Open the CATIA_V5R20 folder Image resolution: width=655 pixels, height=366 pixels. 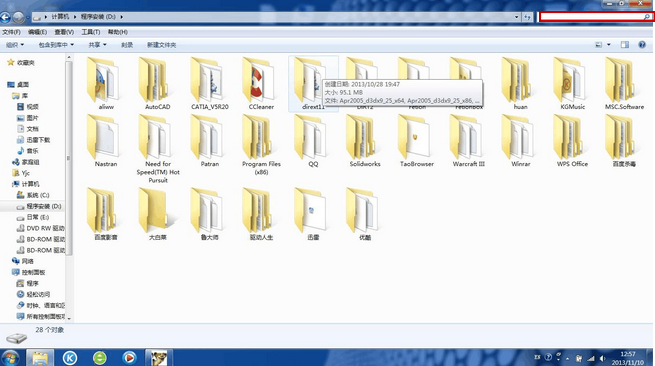point(210,84)
